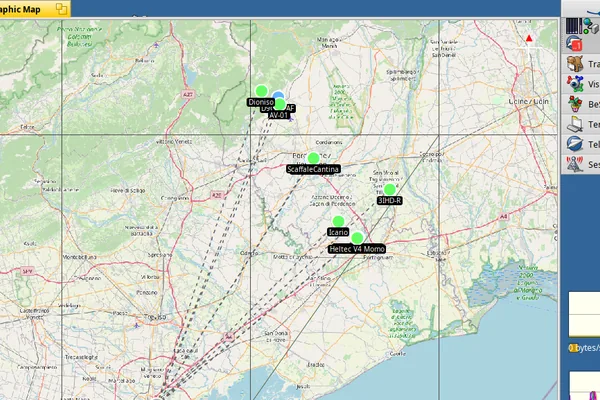Open the flower pot icon app in Deskbar
The width and height of the screenshot is (600, 400).
(575, 104)
